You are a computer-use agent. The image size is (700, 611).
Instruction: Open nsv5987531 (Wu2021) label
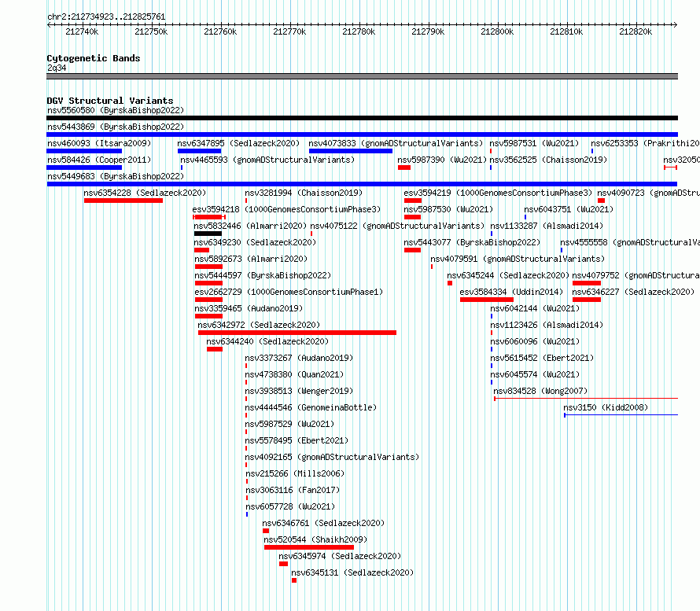tap(534, 143)
